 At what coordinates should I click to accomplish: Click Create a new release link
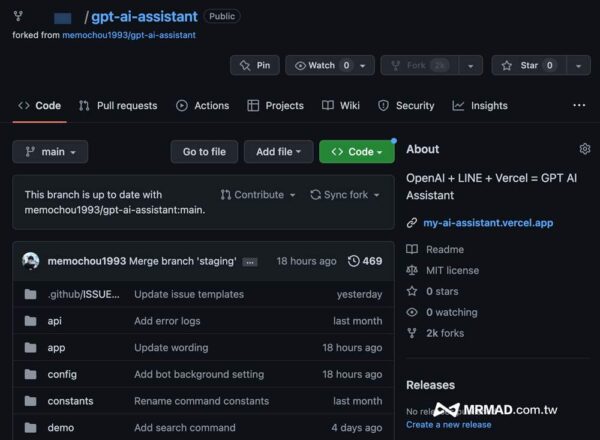click(448, 424)
